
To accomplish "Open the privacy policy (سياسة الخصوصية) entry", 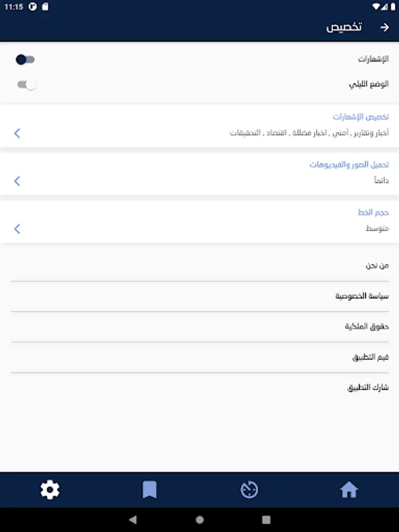I will click(x=200, y=296).
